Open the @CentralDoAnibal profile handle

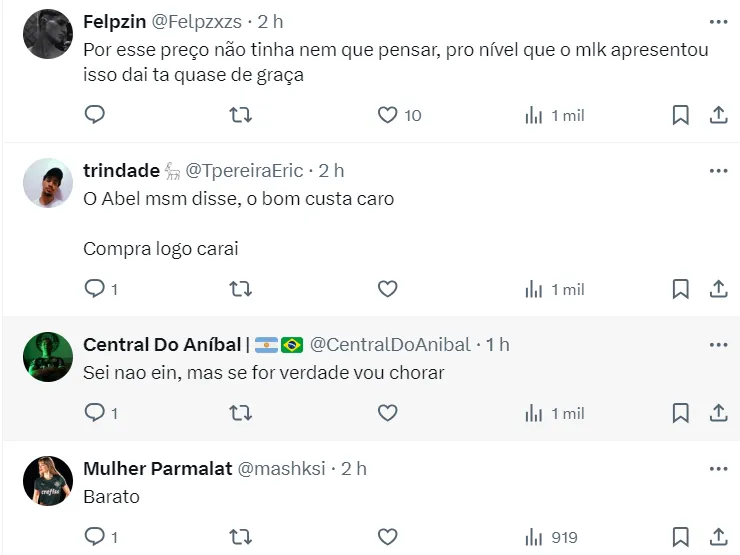[390, 345]
